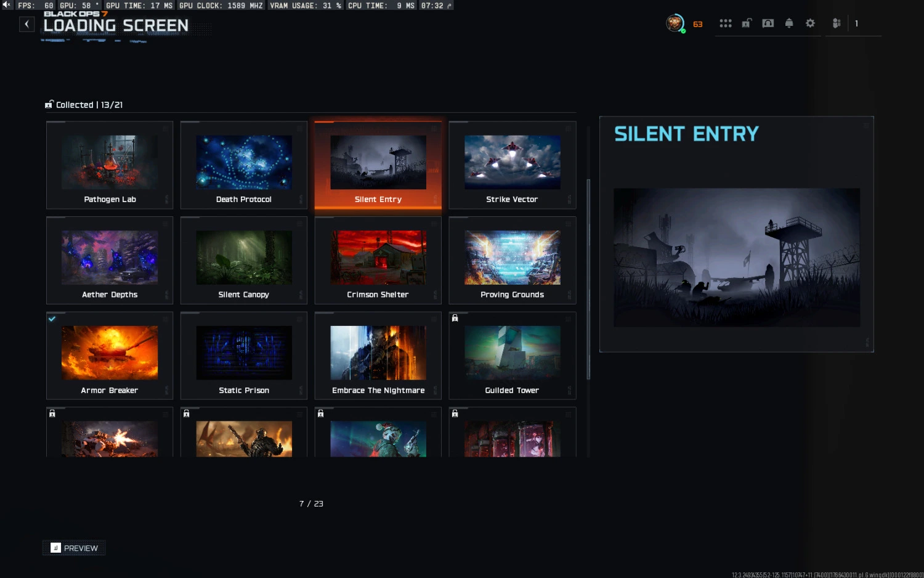This screenshot has width=924, height=578.
Task: Open settings via the gear icon
Action: 811,23
